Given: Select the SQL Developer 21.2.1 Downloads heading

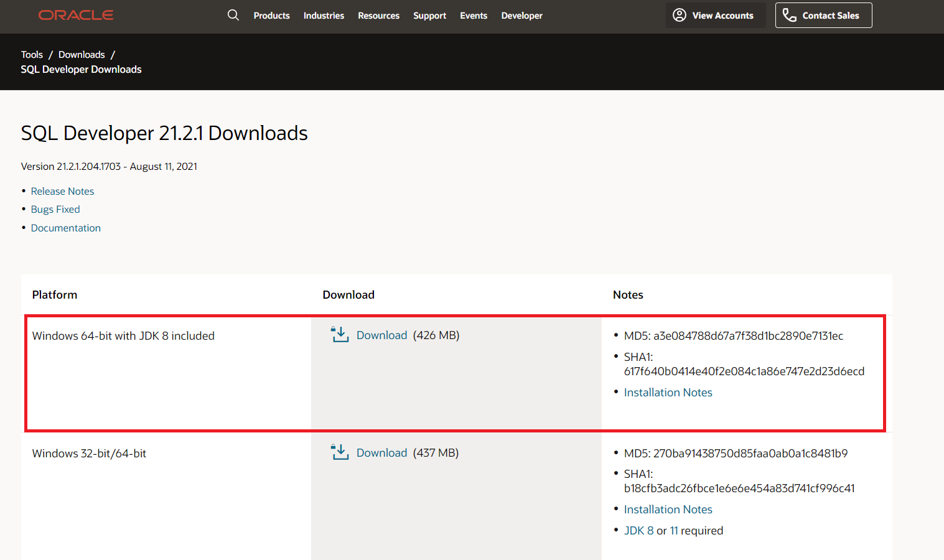Looking at the screenshot, I should (164, 133).
